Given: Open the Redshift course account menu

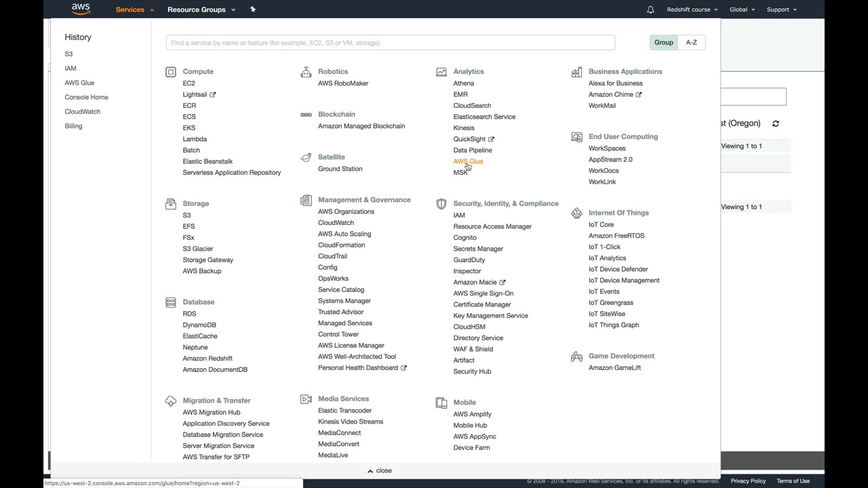Looking at the screenshot, I should [x=692, y=9].
